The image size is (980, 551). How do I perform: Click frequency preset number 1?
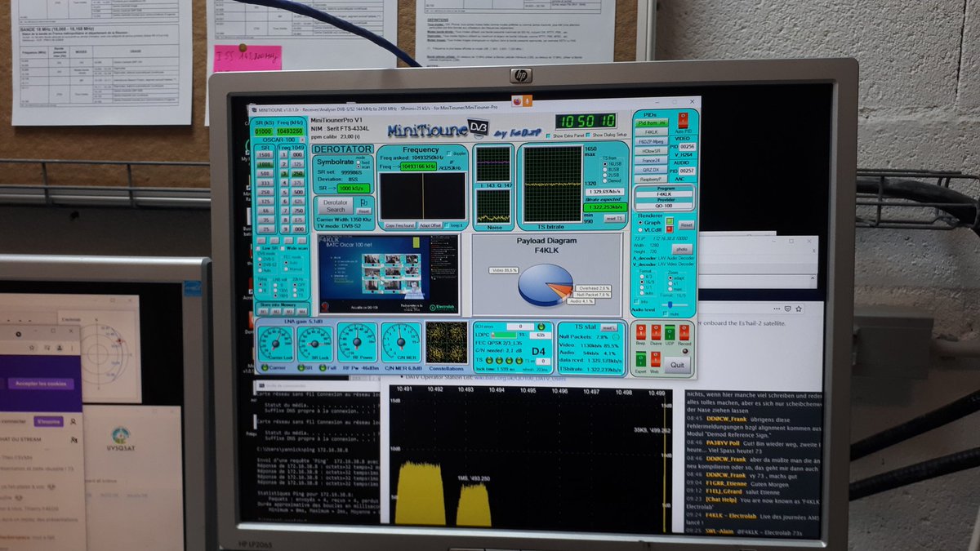click(x=284, y=154)
